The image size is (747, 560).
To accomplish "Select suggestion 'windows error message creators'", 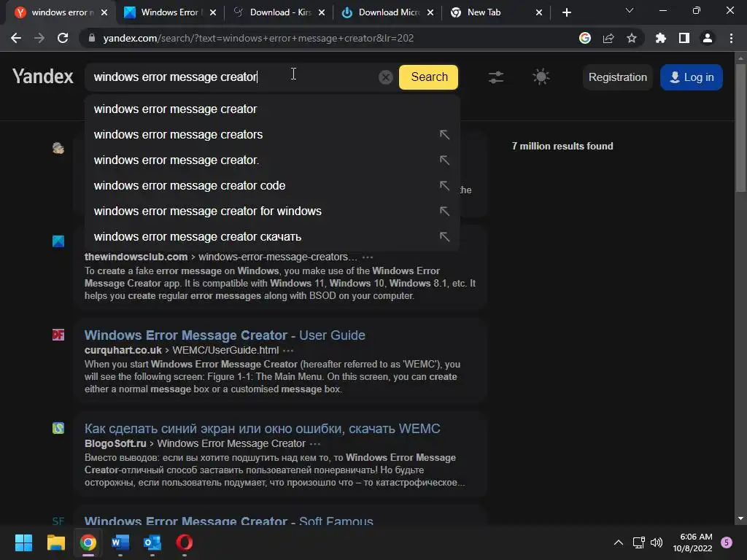I will click(272, 135).
